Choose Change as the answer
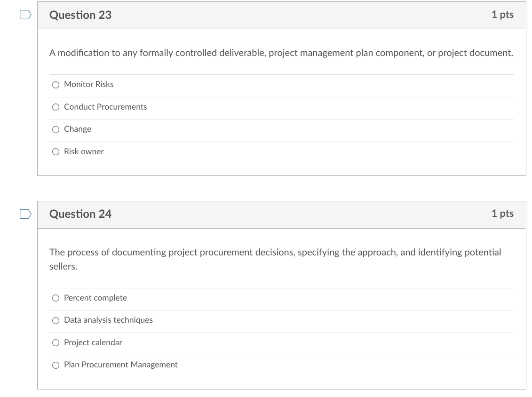Viewport: 532px width, 397px height. click(x=56, y=129)
